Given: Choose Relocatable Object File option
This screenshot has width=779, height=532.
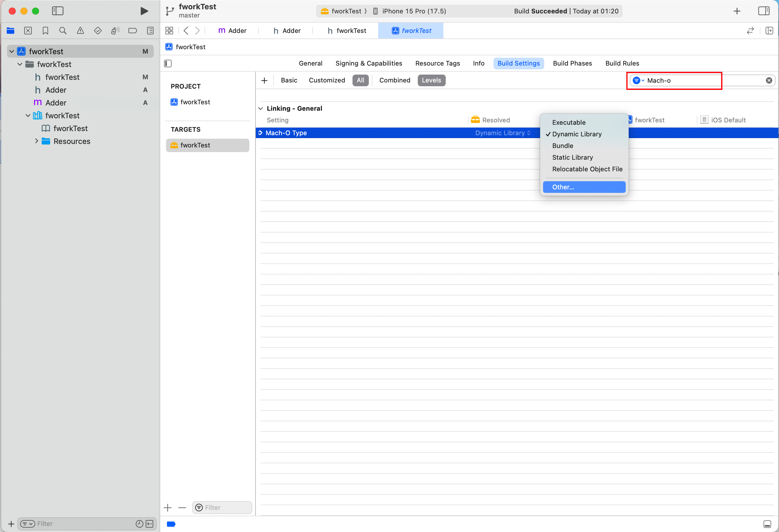Looking at the screenshot, I should [584, 169].
